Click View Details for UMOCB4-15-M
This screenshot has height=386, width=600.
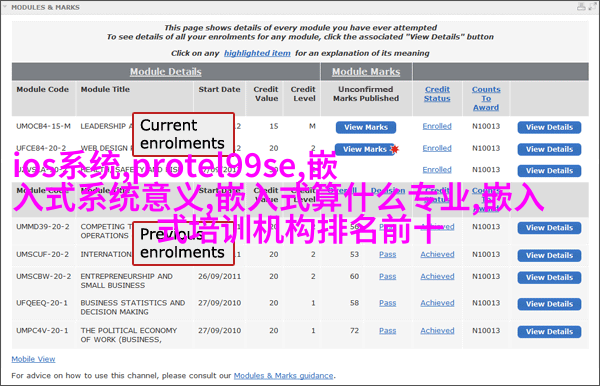[x=549, y=127]
